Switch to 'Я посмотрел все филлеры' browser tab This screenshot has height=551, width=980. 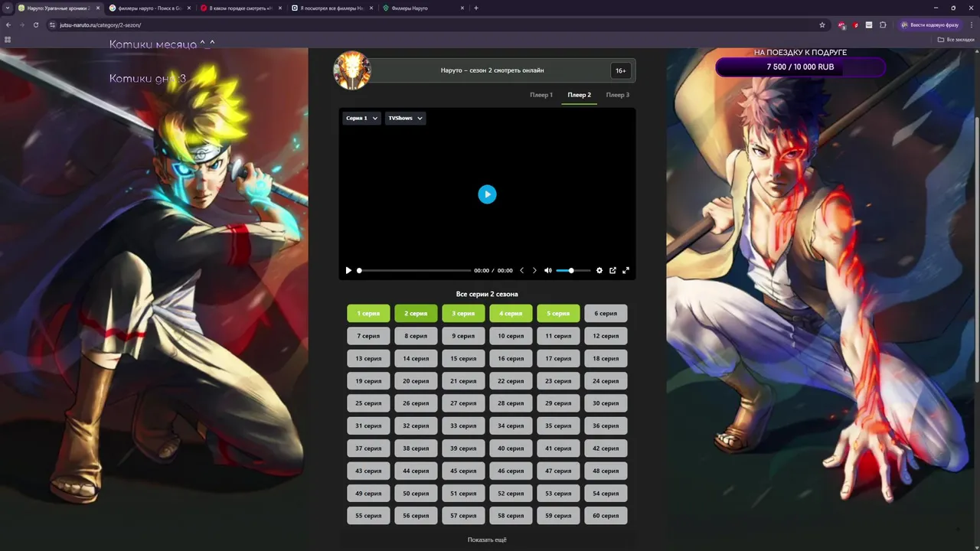332,8
